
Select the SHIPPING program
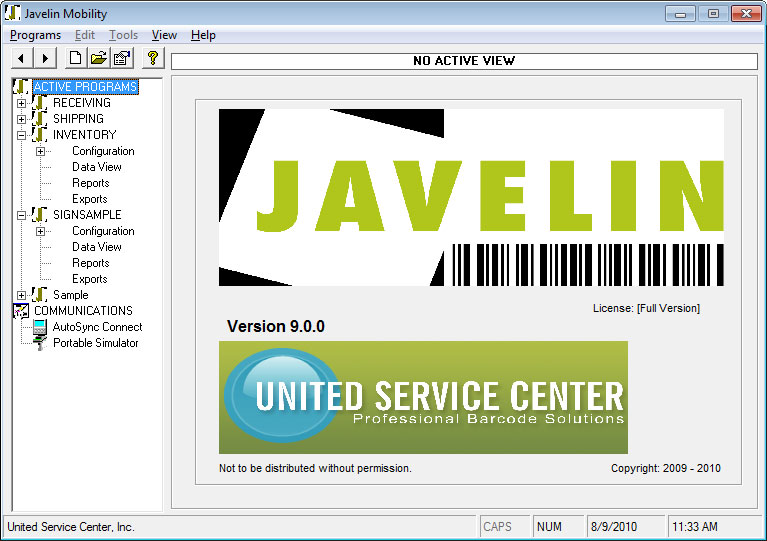pos(78,119)
